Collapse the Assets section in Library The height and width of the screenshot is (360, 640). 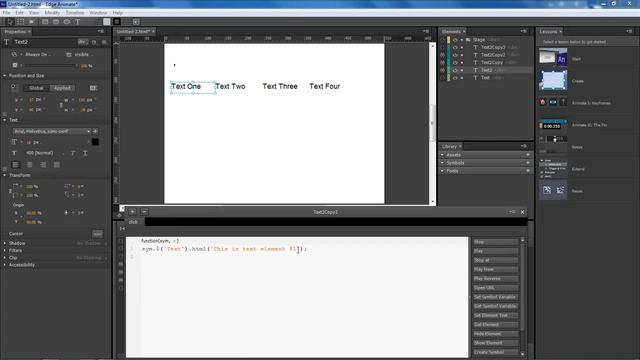click(442, 155)
